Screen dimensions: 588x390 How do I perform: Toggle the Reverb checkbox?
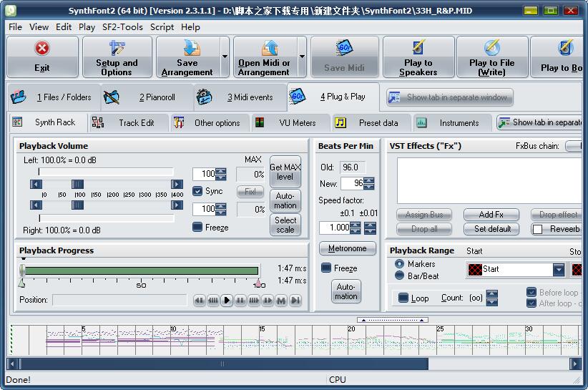[537, 229]
